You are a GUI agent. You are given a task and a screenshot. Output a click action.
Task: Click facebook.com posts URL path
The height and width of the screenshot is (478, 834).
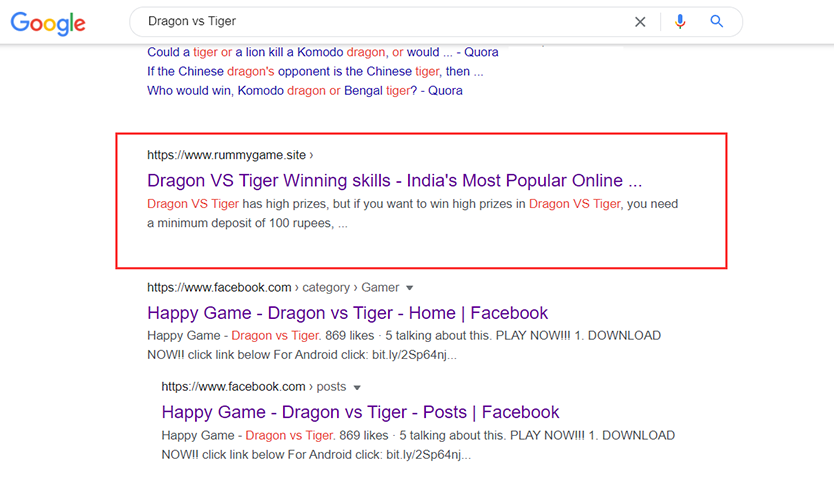[x=254, y=387]
